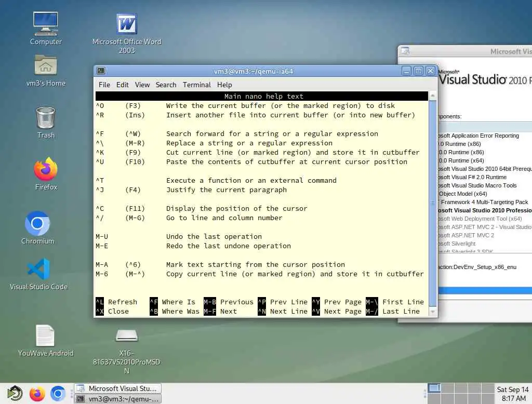Image resolution: width=532 pixels, height=404 pixels.
Task: Click ^V Next Page shortcut in nano
Action: (x=337, y=312)
